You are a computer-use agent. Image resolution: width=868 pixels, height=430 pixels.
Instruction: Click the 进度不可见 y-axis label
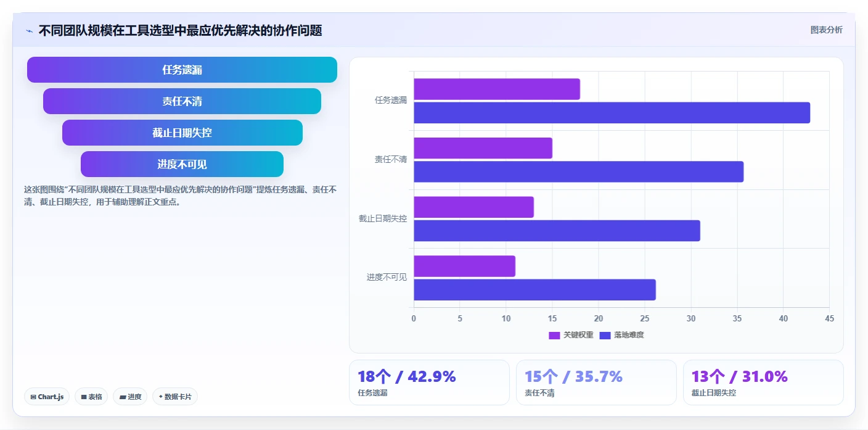pos(387,278)
